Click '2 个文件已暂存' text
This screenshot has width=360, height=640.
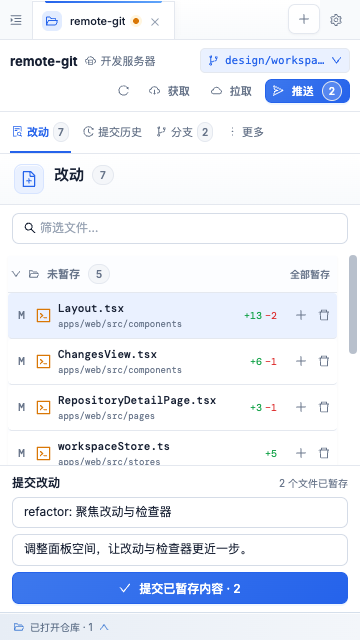point(313,484)
